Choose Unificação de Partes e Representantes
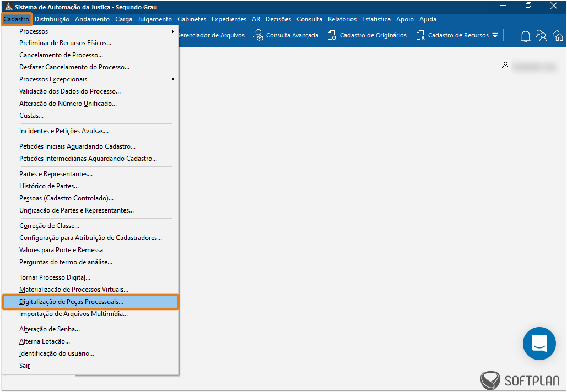The width and height of the screenshot is (567, 392). (x=90, y=210)
